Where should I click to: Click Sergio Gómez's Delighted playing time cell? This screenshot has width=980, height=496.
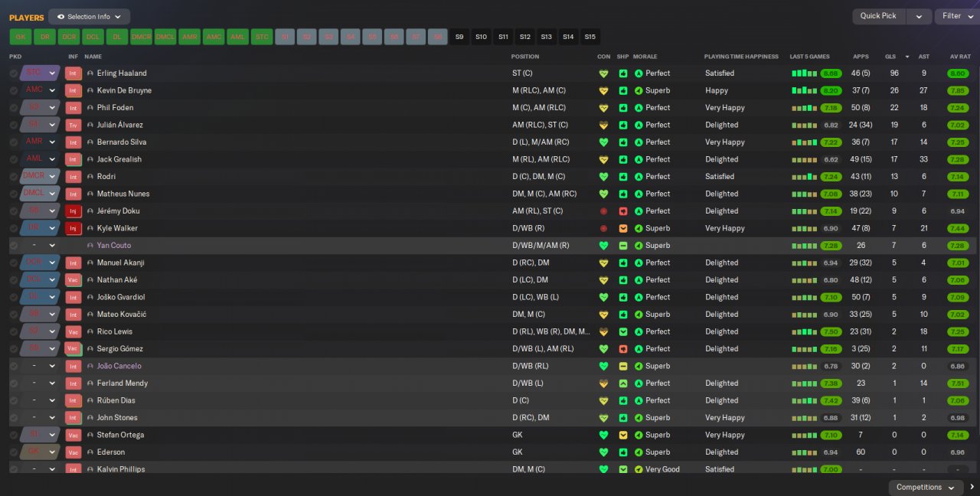[721, 349]
